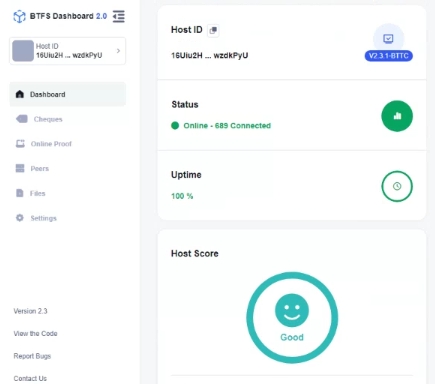
Task: Click the Version 2.3 link
Action: [x=30, y=311]
